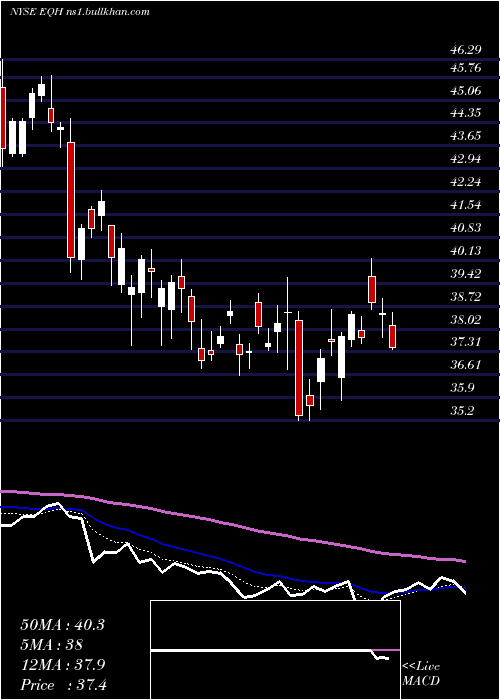Click the 45.06 price level label
The width and height of the screenshot is (500, 700).
click(x=465, y=91)
